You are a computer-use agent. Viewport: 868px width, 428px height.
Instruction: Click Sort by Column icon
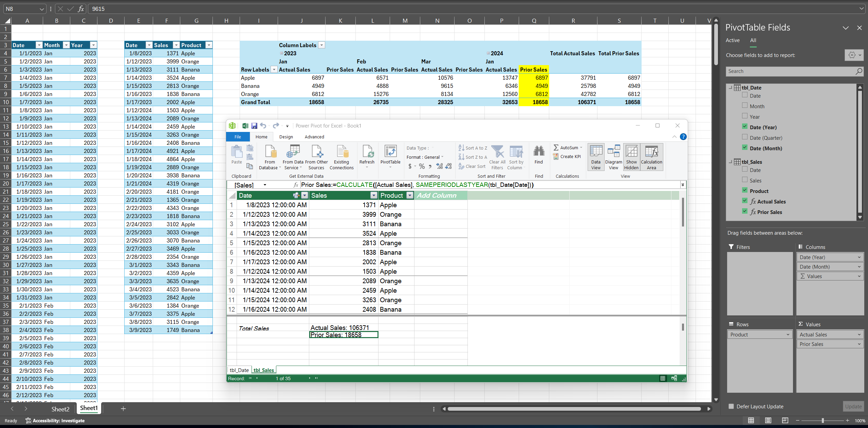coord(516,157)
